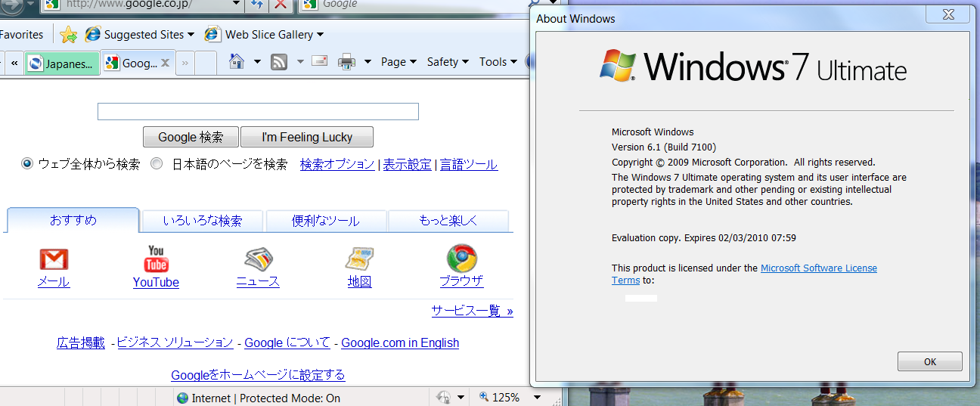Select the 日本語のページを検索 radio button

click(157, 163)
